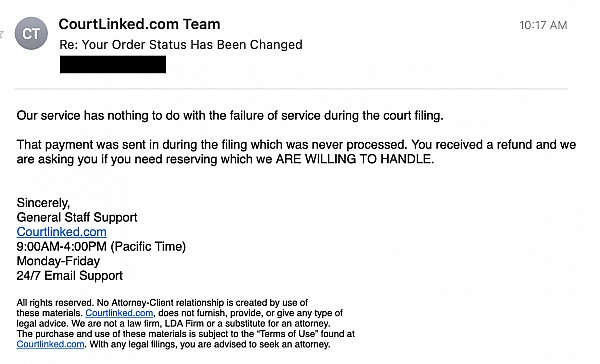
Task: Click the "All rights reserved" disclaimer line
Action: (162, 303)
